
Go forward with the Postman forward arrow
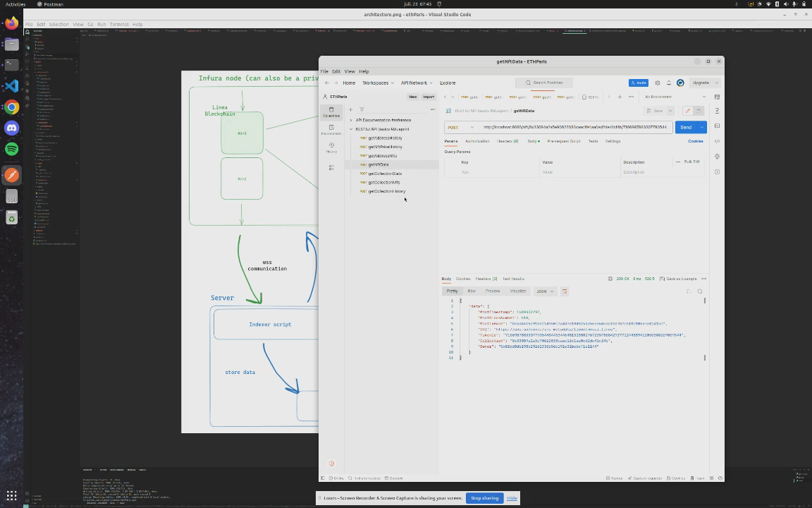[336, 83]
